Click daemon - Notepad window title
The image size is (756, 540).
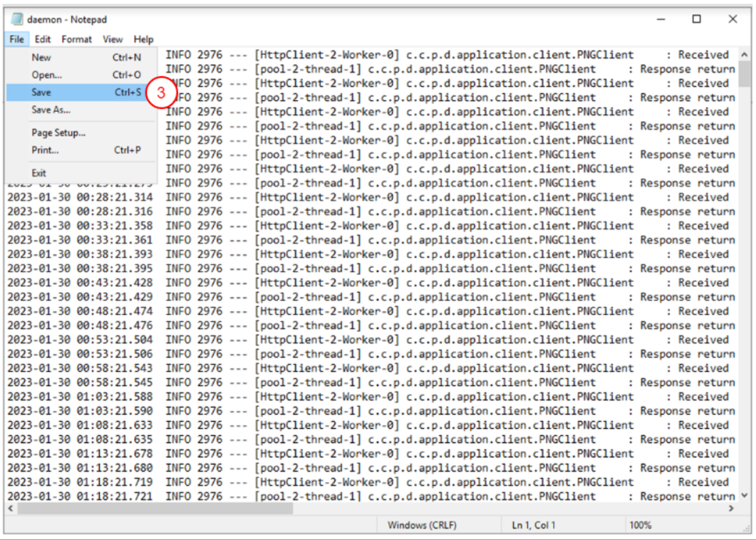67,19
